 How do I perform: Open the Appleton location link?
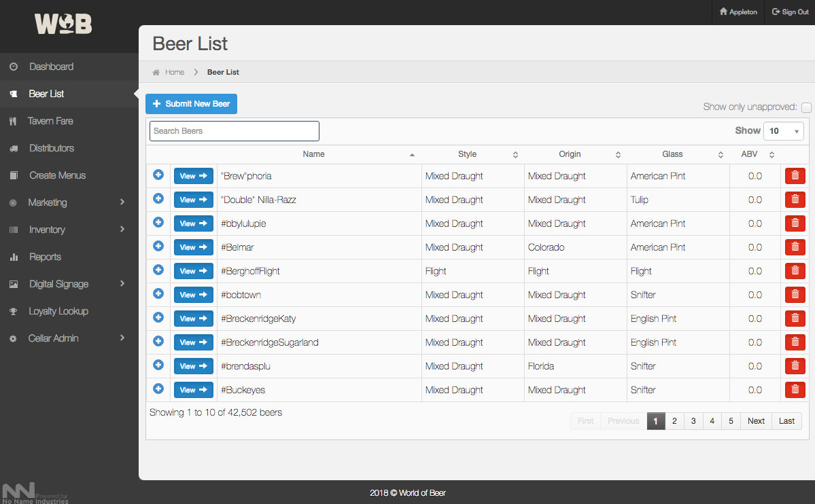[x=738, y=12]
